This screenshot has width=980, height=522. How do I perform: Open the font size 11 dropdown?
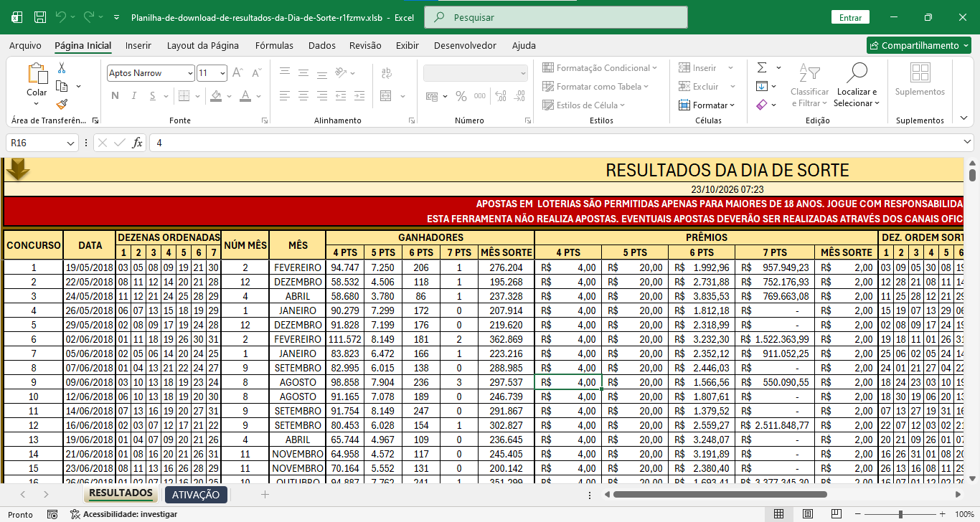pyautogui.click(x=222, y=73)
